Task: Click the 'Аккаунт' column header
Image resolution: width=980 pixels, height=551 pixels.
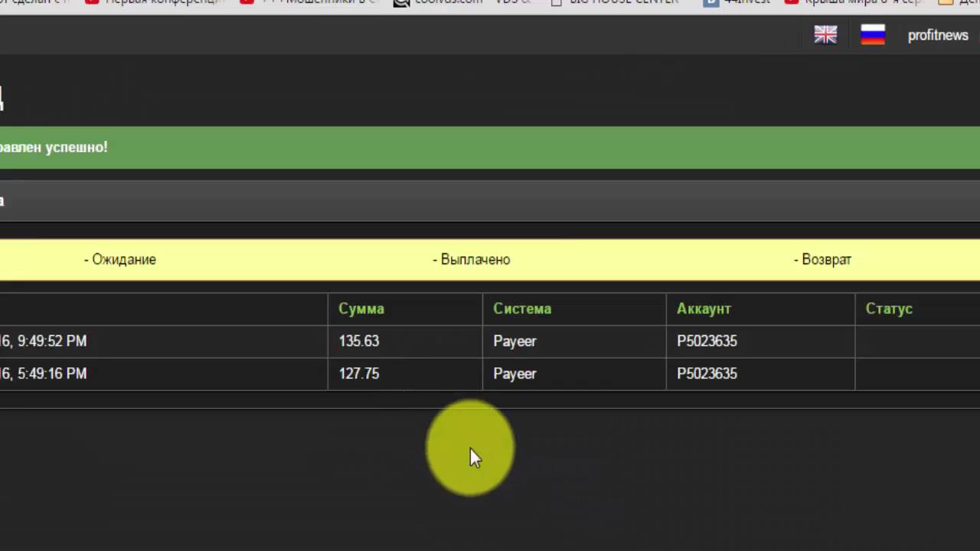Action: pyautogui.click(x=704, y=308)
